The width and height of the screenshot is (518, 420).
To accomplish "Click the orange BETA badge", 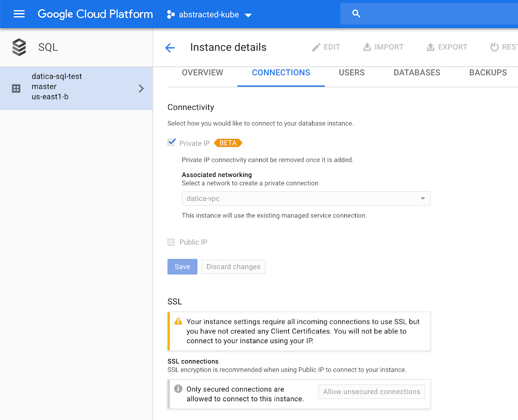I will 228,143.
